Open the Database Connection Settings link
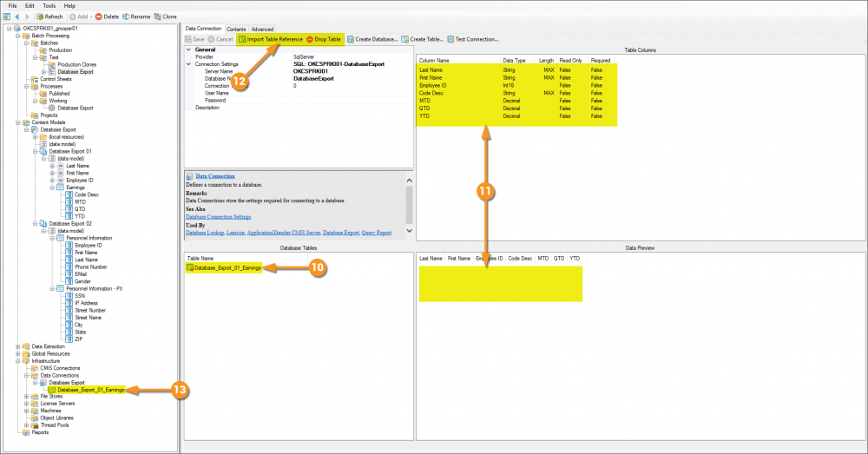Screen dimensions: 868x454 tap(219, 217)
